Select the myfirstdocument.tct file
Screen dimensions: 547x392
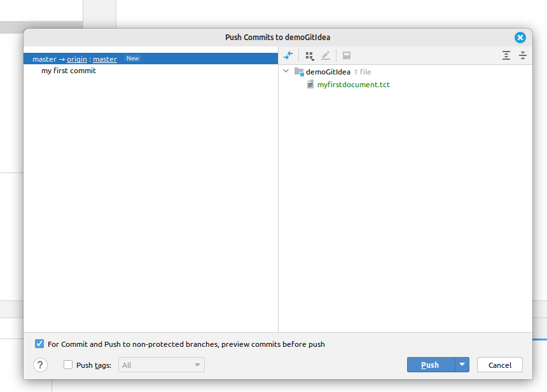click(354, 85)
